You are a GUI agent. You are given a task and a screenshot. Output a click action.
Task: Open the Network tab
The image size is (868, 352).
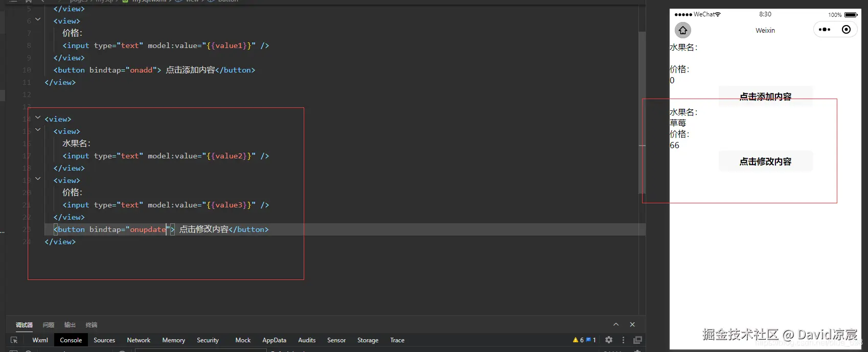[139, 340]
